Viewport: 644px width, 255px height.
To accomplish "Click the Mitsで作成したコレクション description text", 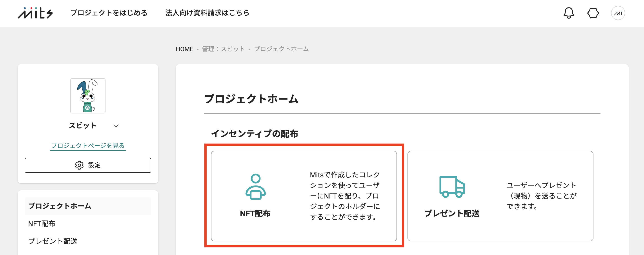I will point(345,196).
